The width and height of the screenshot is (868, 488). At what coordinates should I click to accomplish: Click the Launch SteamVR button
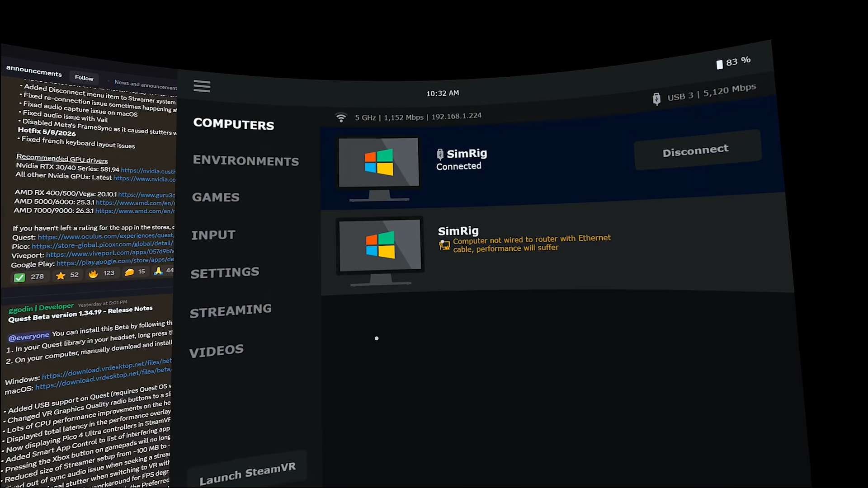247,473
